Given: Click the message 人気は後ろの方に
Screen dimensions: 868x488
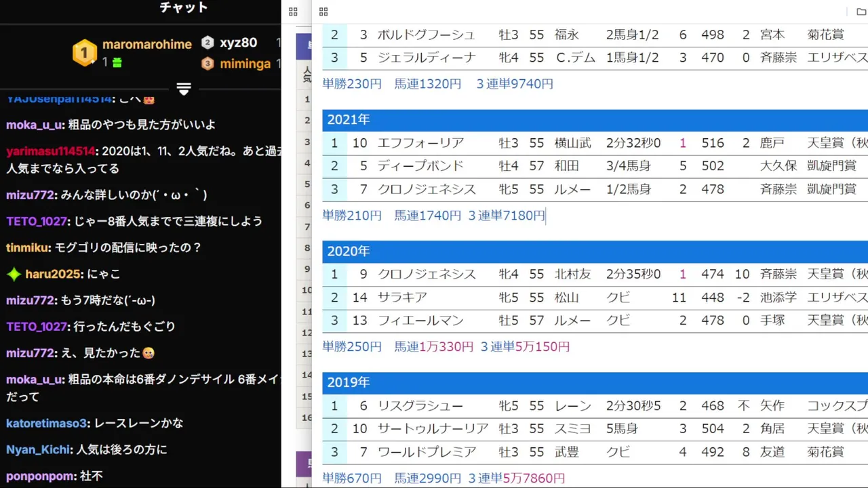Looking at the screenshot, I should 121,449.
